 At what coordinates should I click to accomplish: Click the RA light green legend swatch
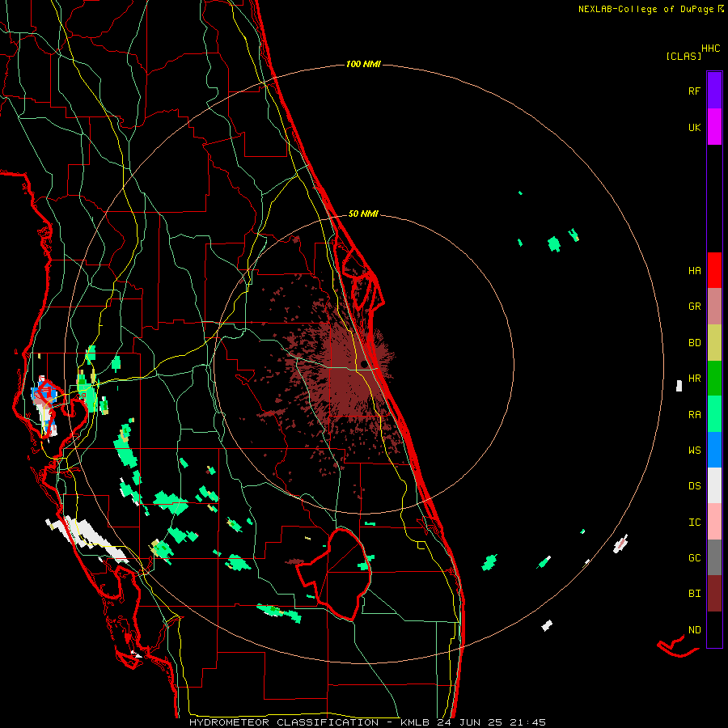pos(714,414)
